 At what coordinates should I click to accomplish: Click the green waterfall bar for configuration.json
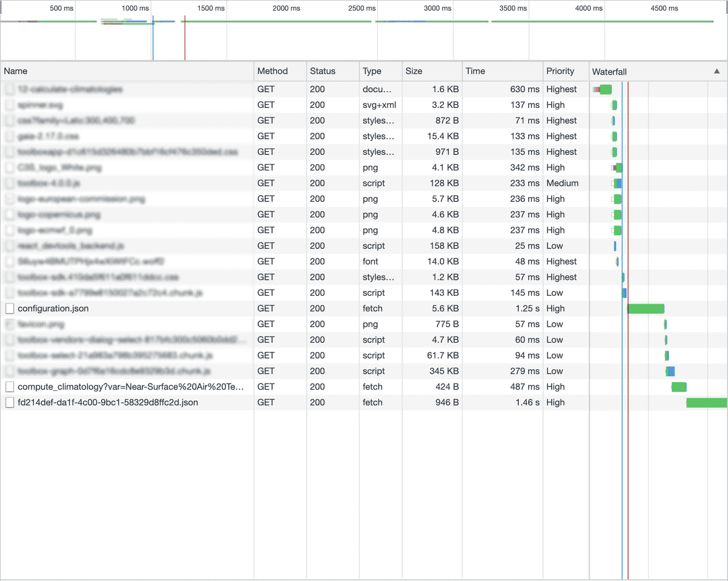click(645, 308)
